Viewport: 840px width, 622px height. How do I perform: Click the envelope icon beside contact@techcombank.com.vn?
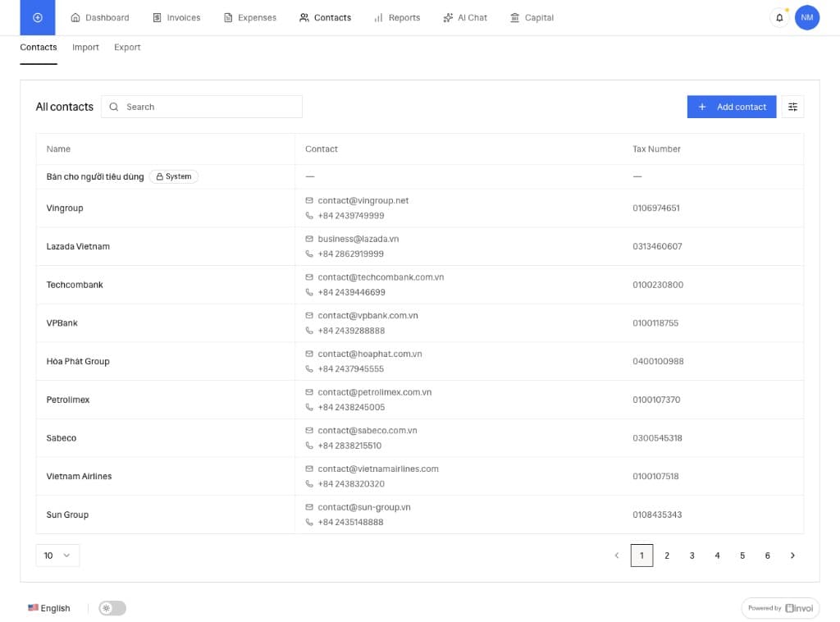[309, 277]
